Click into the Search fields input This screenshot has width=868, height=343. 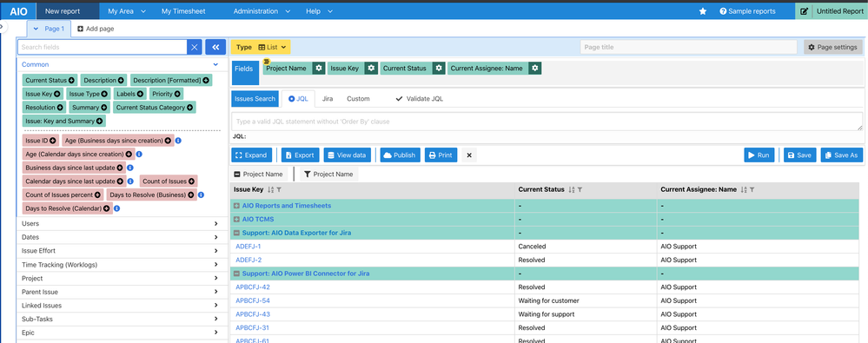point(103,47)
